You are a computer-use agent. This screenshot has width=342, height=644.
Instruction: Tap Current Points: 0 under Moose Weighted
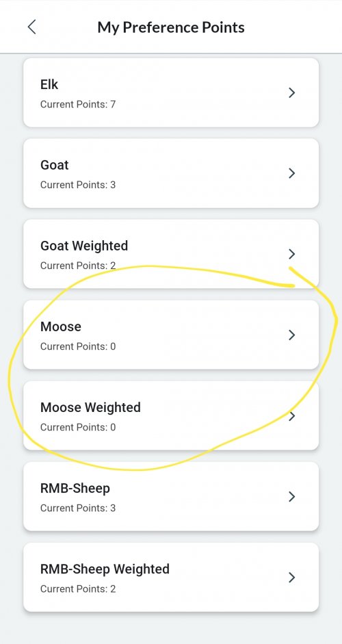pos(78,427)
